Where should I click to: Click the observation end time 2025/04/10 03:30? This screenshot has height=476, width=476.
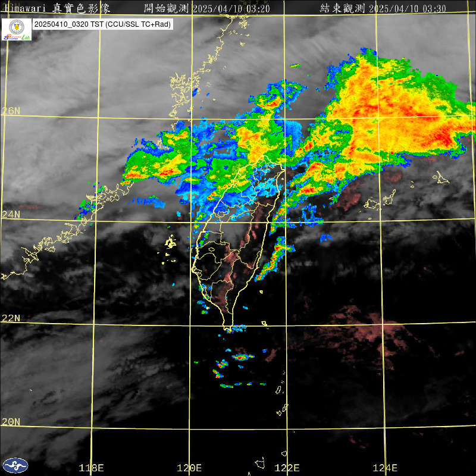pyautogui.click(x=397, y=8)
